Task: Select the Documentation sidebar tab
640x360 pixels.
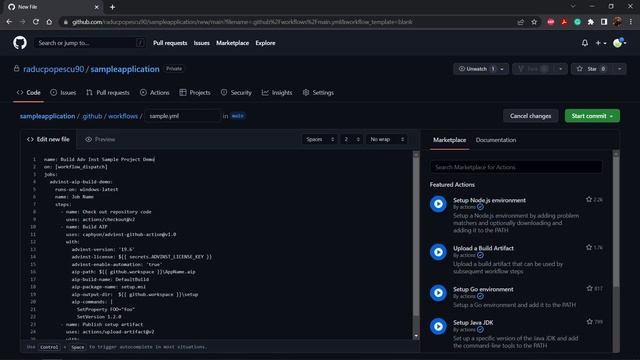Action: 496,140
